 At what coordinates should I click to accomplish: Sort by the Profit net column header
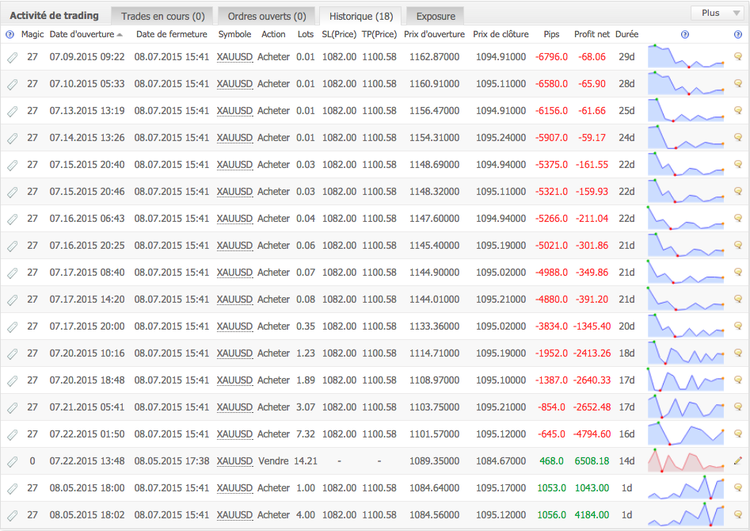[591, 34]
